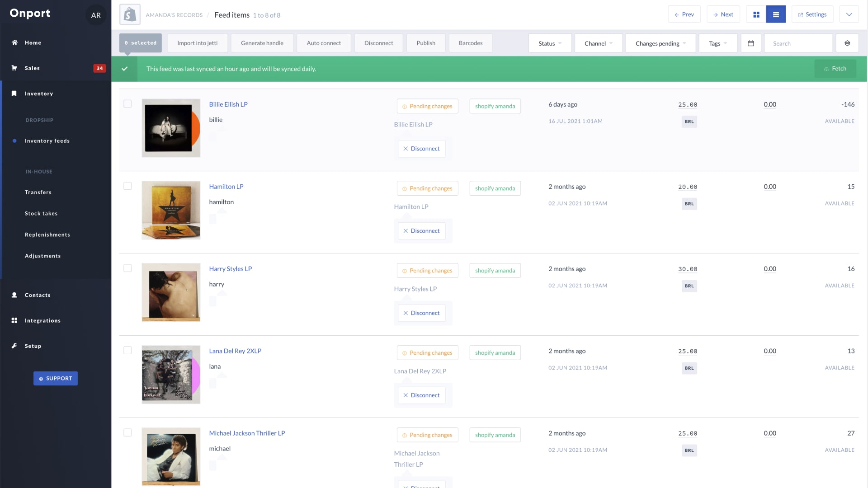Click Fetch to sync the feed

pyautogui.click(x=835, y=69)
